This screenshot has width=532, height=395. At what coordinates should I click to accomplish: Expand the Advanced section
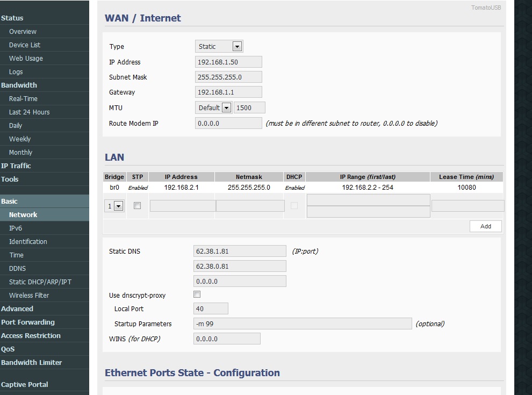tap(17, 309)
